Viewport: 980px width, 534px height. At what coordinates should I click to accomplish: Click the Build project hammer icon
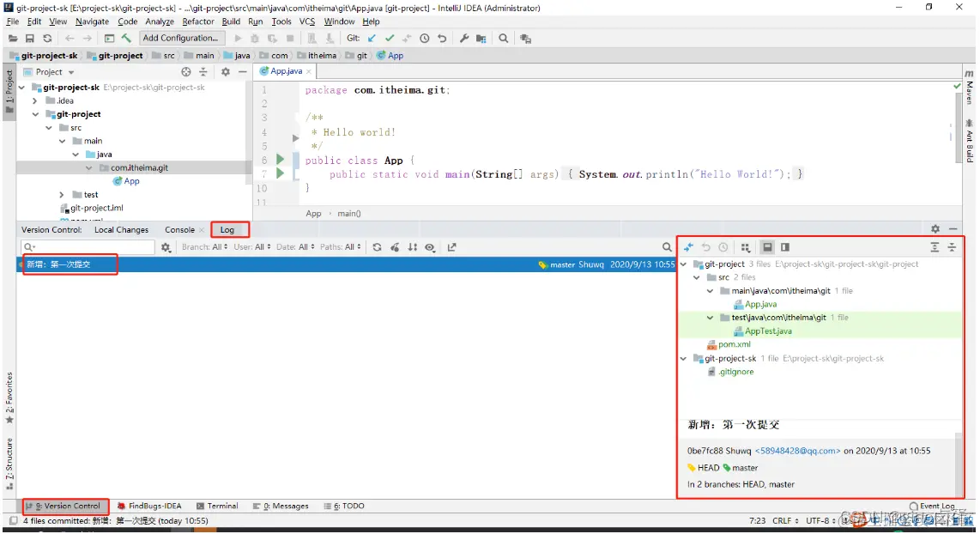[126, 38]
